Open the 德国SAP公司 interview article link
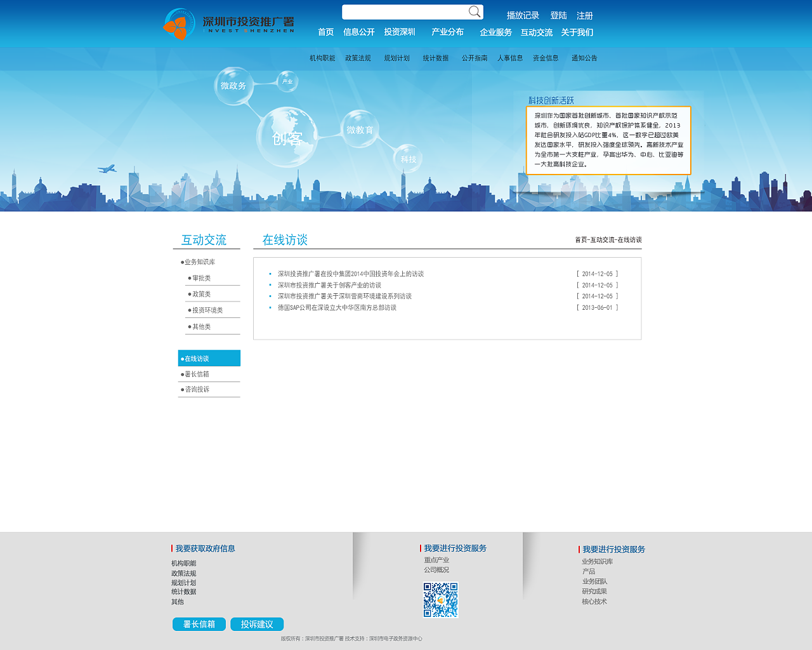 click(x=337, y=308)
